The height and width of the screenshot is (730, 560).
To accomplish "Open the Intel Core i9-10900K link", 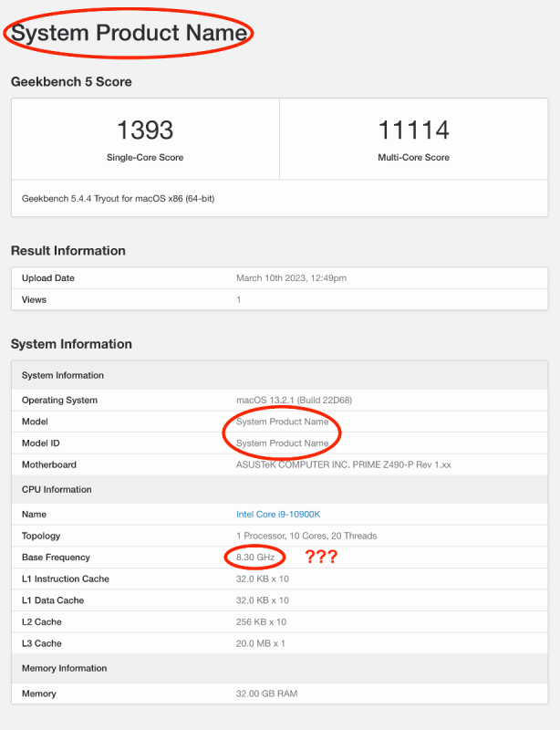I will tap(278, 514).
